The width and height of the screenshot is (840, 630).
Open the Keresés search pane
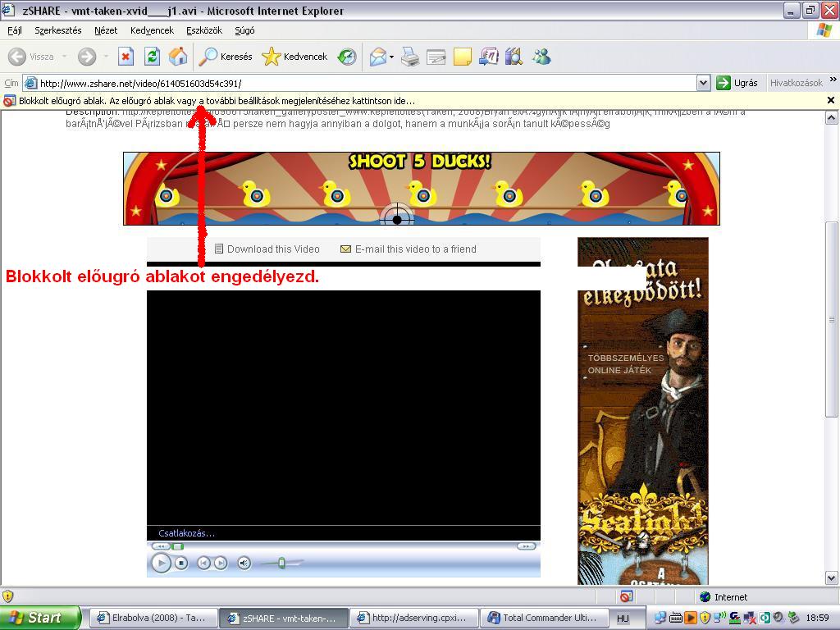pyautogui.click(x=226, y=57)
